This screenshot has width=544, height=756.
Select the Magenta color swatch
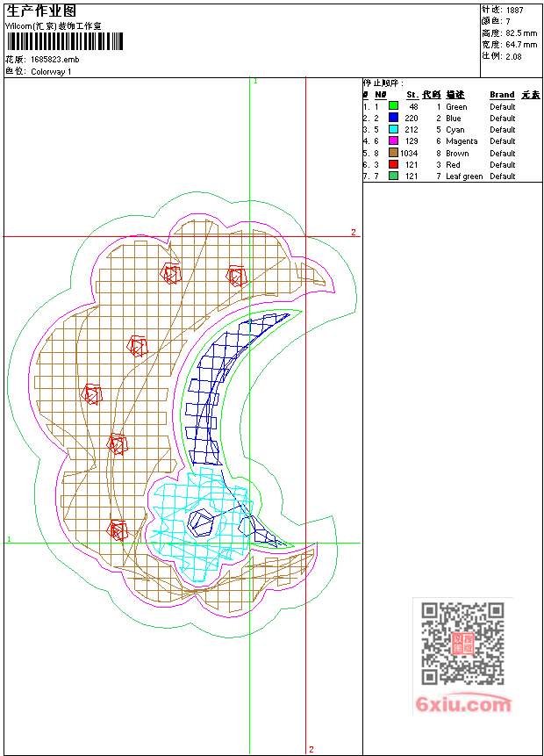pos(393,140)
